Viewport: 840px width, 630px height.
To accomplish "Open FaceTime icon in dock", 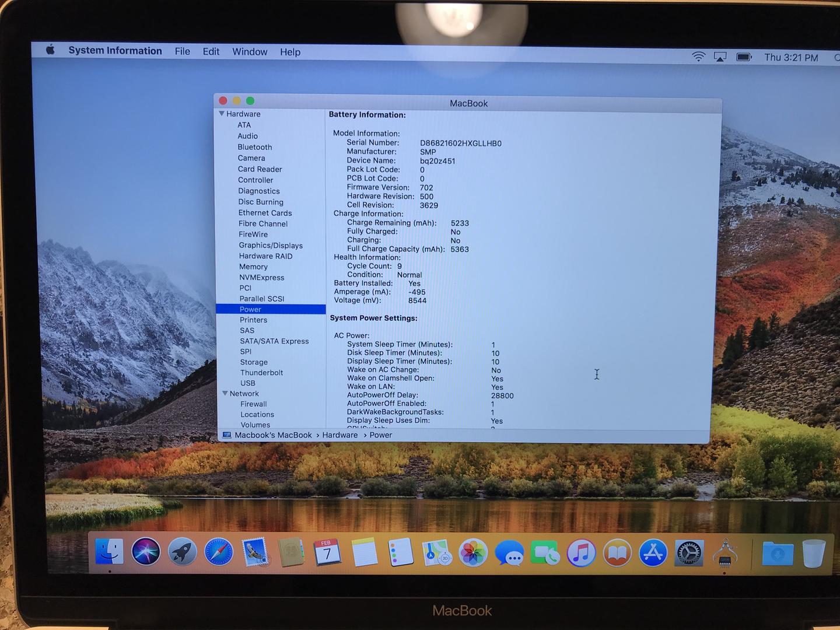I will pos(545,552).
